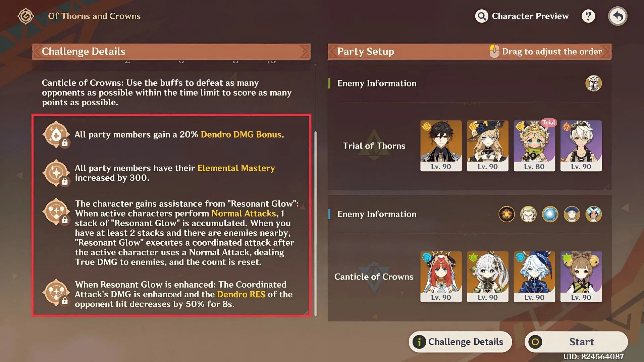Click the Enemy Information gold medal icon
Image resolution: width=644 pixels, height=362 pixels.
pos(594,83)
